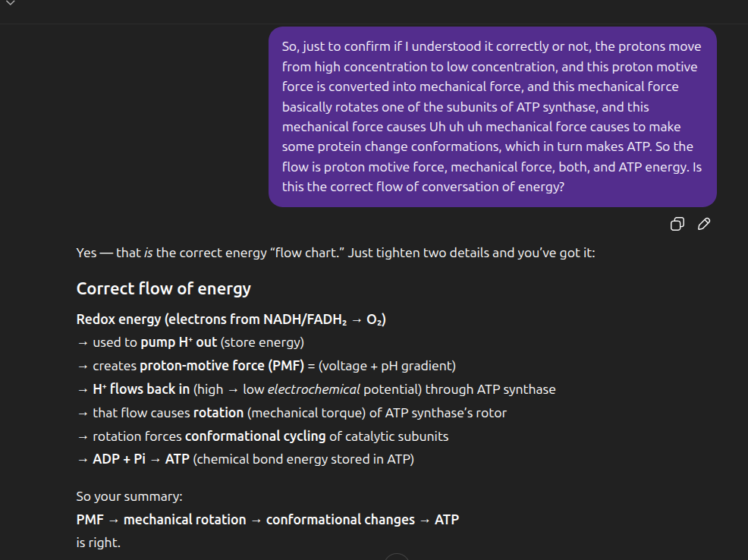Click the "(store energy)" parenthetical text
Image resolution: width=748 pixels, height=560 pixels.
click(262, 342)
